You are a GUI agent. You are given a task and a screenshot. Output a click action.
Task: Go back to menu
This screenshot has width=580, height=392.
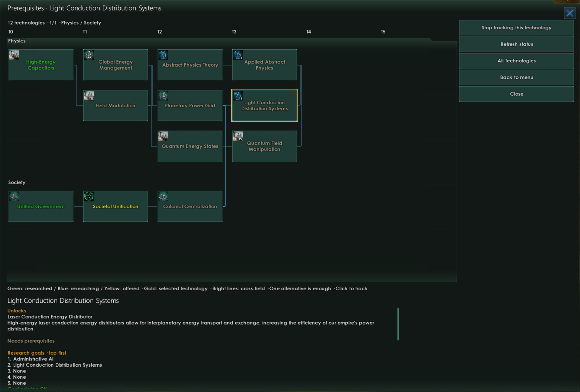(x=516, y=77)
